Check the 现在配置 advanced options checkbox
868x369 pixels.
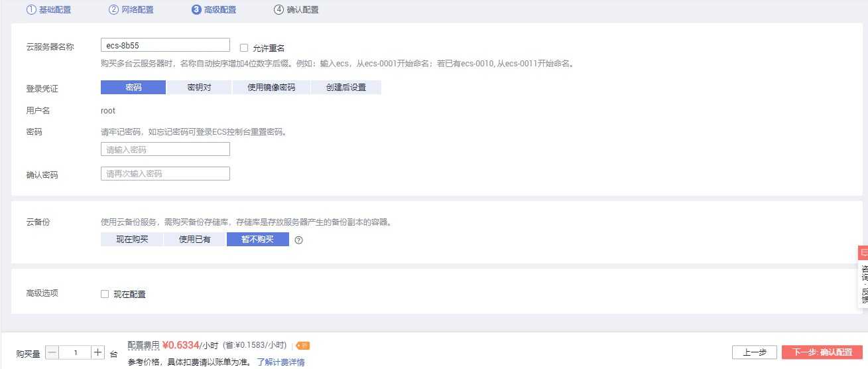pyautogui.click(x=104, y=294)
